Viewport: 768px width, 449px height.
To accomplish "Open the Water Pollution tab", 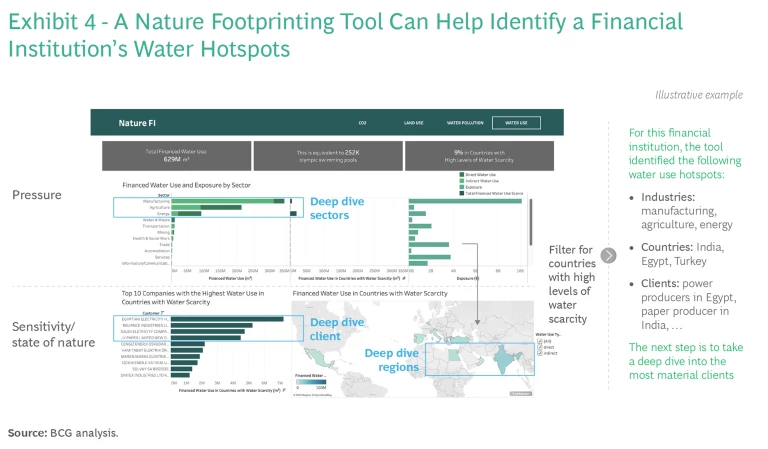I will [x=465, y=123].
